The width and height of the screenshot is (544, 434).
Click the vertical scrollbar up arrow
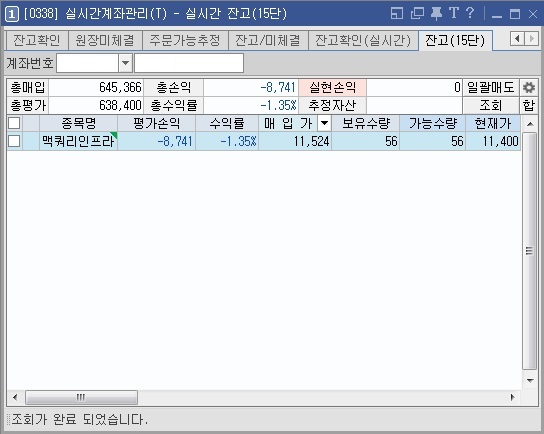pos(530,124)
